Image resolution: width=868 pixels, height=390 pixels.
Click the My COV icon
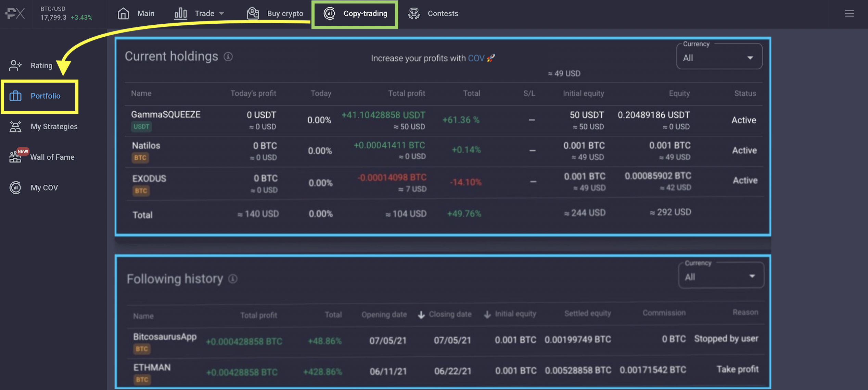tap(15, 187)
